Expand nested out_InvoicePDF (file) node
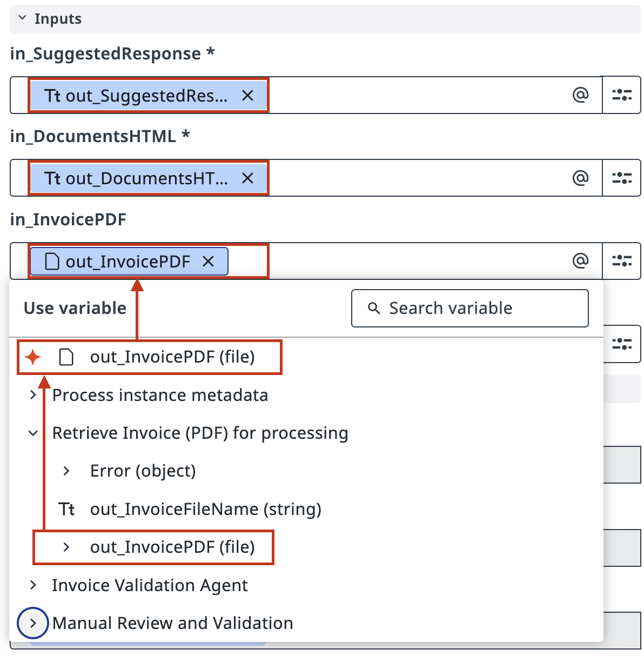 66,547
